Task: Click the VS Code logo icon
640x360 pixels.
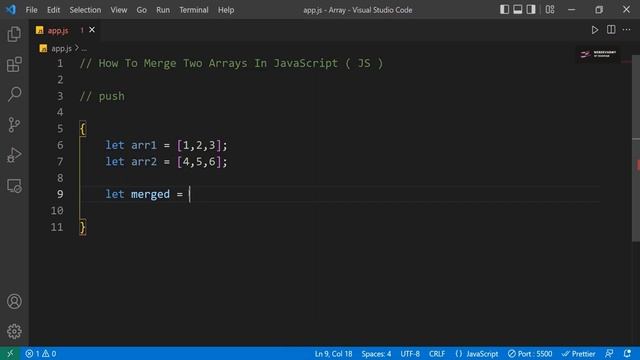Action: coord(11,9)
